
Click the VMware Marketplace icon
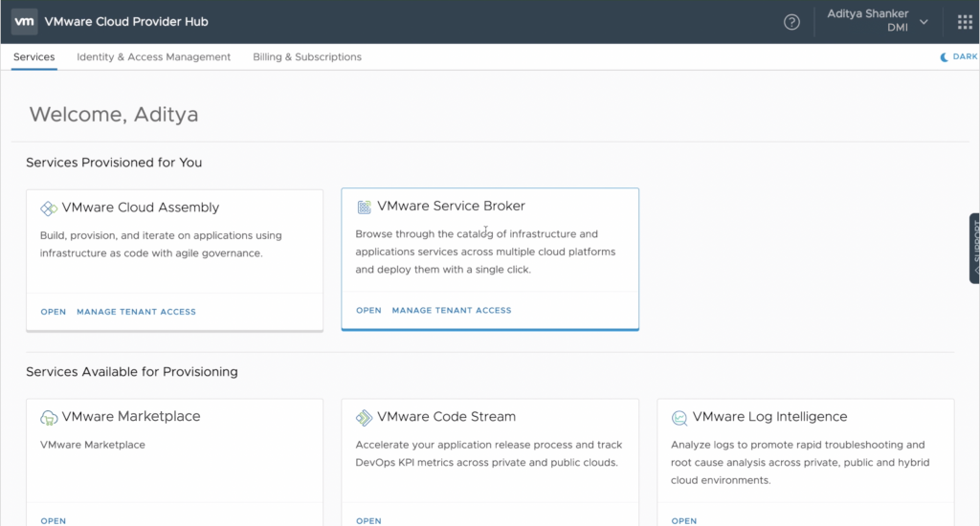click(49, 418)
